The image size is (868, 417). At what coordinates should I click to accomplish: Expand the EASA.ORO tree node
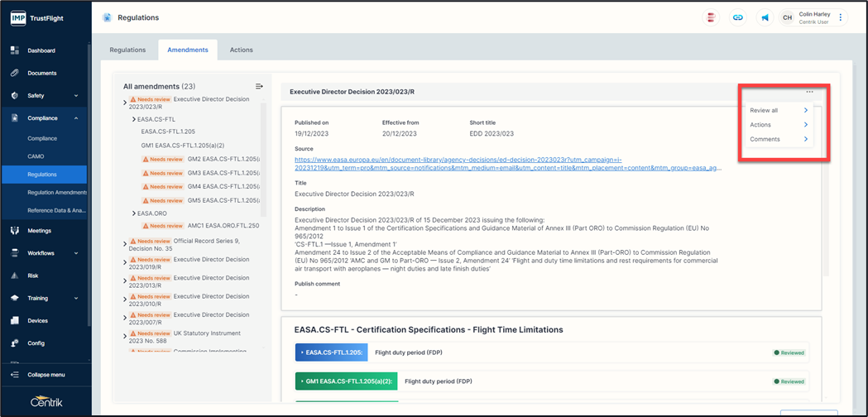[134, 213]
